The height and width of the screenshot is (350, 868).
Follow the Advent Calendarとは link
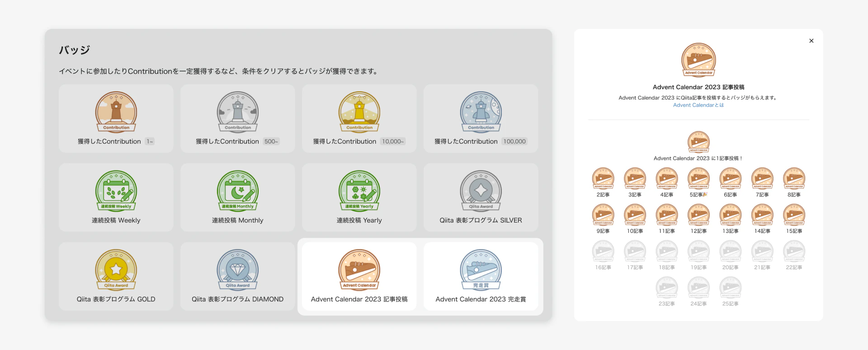click(x=698, y=105)
